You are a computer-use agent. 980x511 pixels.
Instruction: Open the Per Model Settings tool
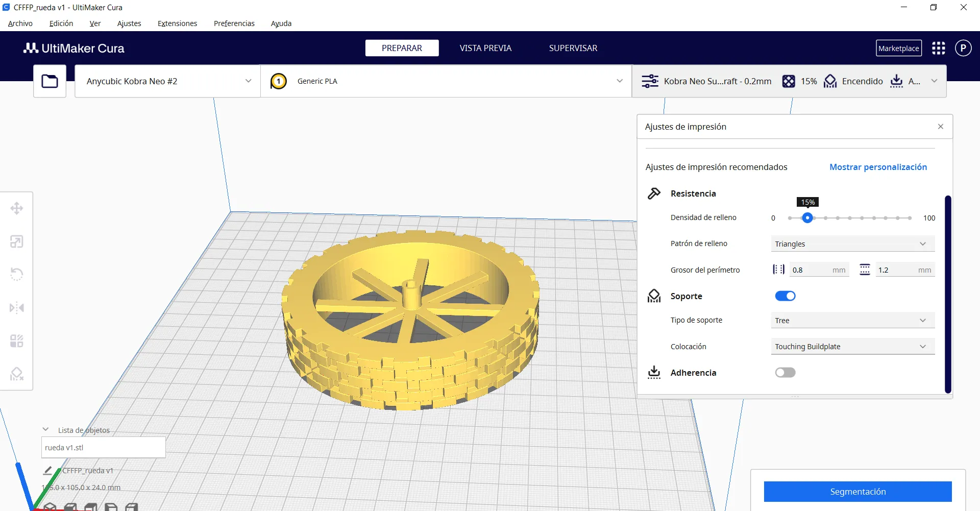coord(17,341)
